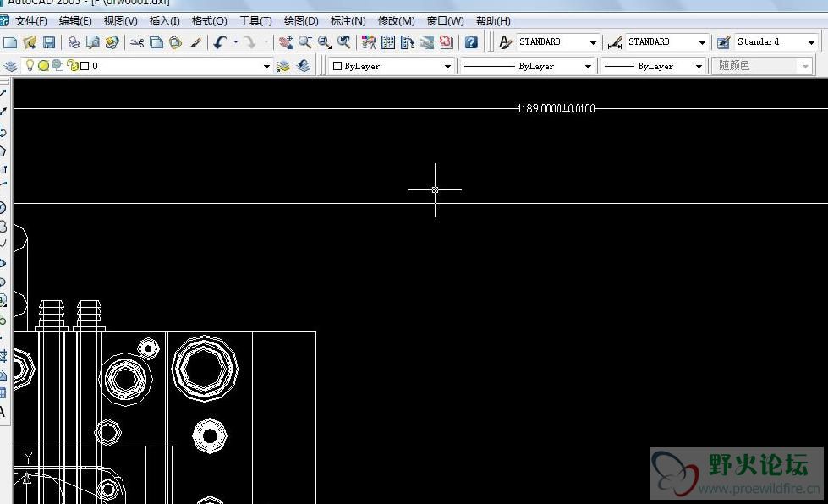Image resolution: width=828 pixels, height=504 pixels.
Task: Click the greyed-out Redo arrow icon
Action: pos(250,42)
